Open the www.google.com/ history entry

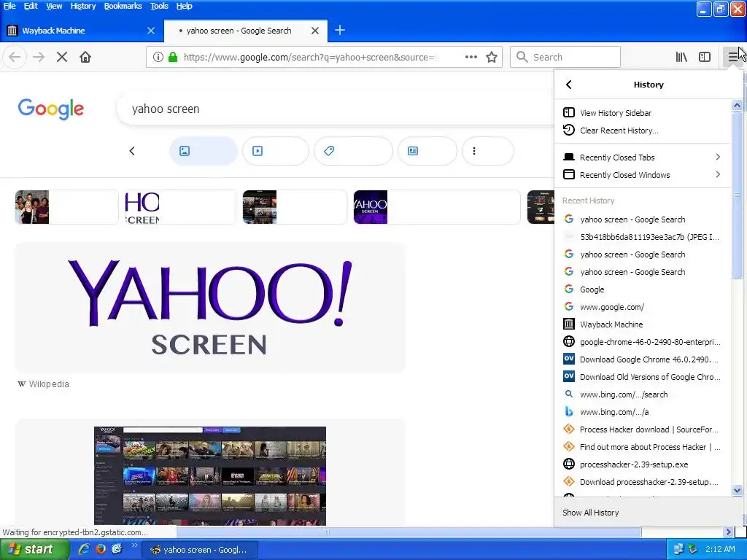point(642,307)
